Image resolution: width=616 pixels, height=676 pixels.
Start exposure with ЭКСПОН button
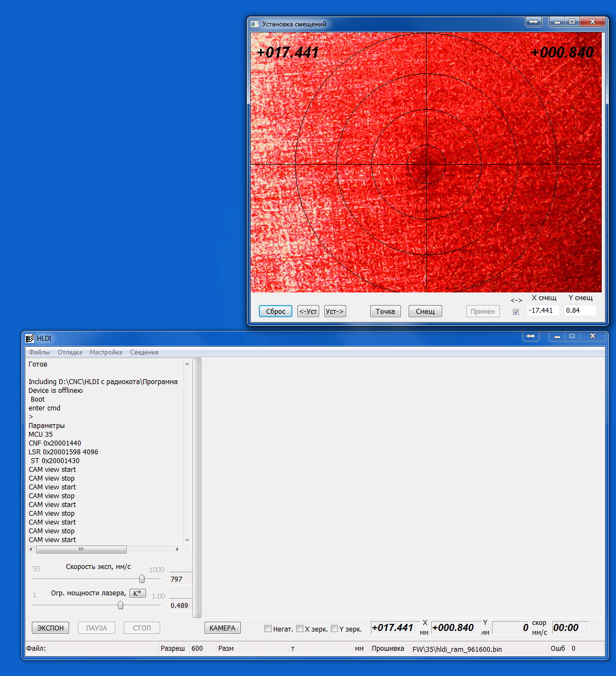pyautogui.click(x=50, y=628)
